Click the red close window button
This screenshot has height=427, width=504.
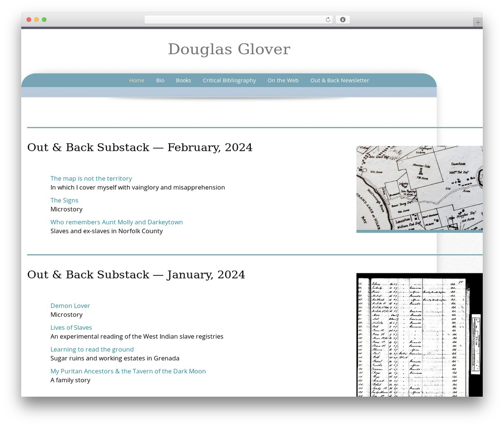pos(29,20)
